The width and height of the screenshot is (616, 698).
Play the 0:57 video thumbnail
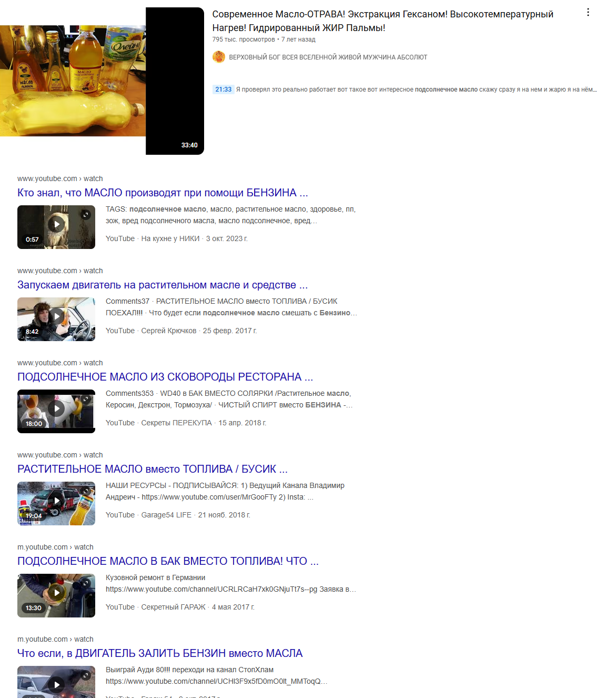[x=56, y=227]
